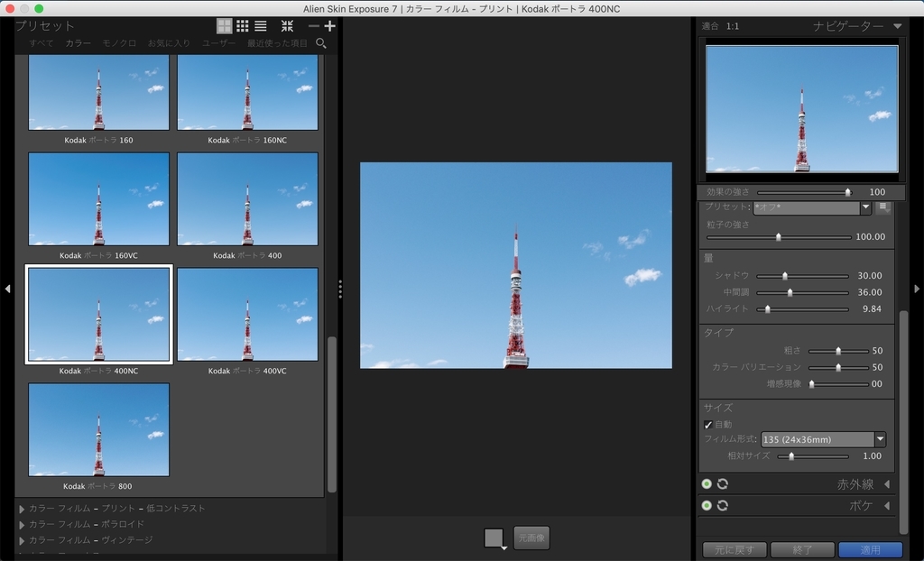Adjust the シャドウ slider

coord(802,276)
